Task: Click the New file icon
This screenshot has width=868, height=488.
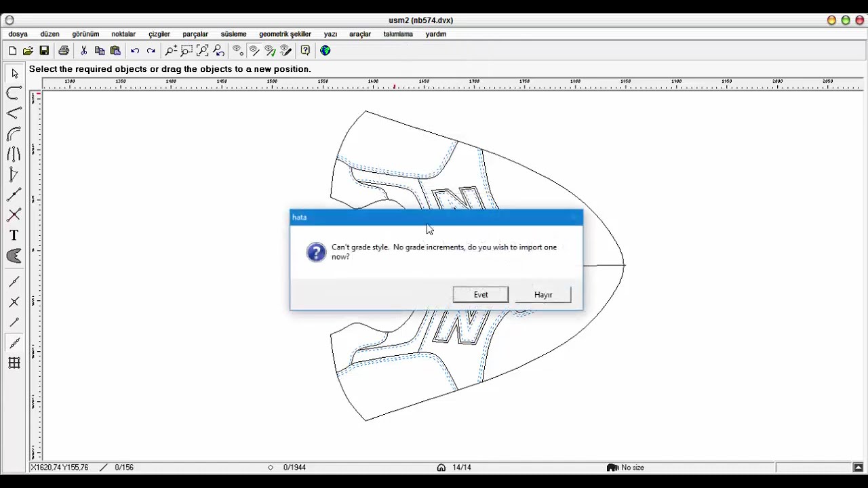Action: click(12, 50)
